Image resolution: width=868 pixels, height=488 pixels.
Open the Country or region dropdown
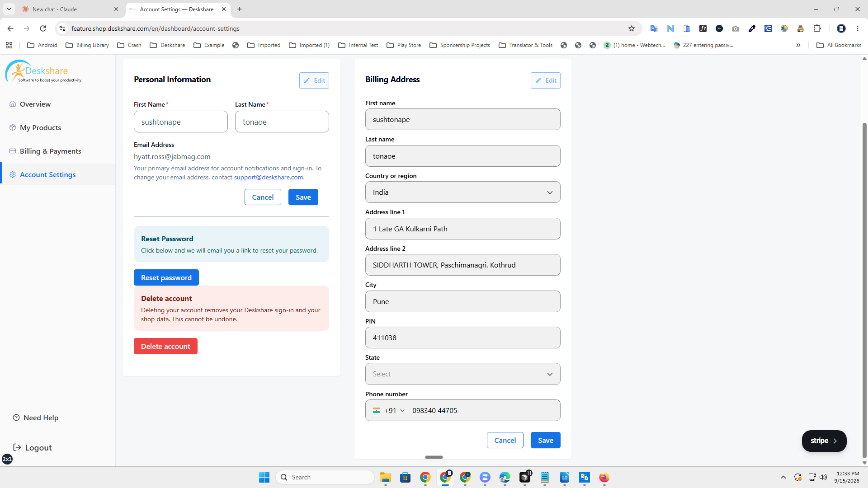point(463,192)
